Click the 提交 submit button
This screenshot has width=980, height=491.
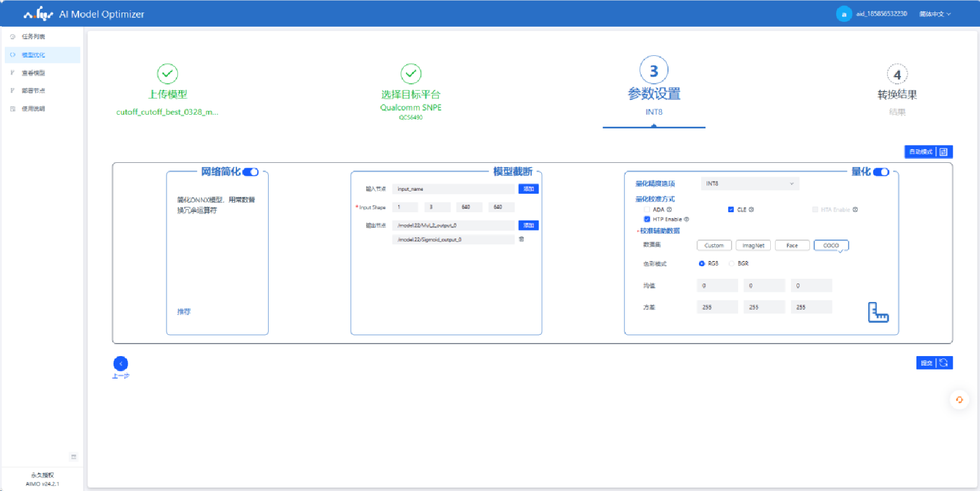(934, 363)
